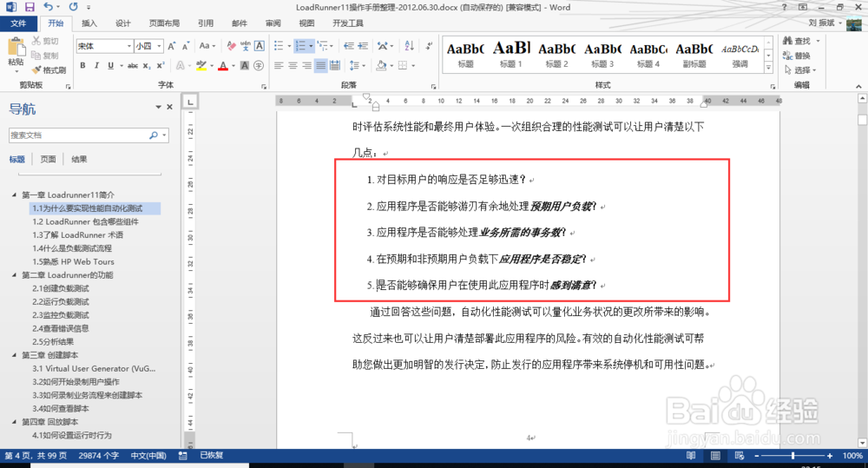
Task: Apply character shading with the gray A icon
Action: click(245, 65)
